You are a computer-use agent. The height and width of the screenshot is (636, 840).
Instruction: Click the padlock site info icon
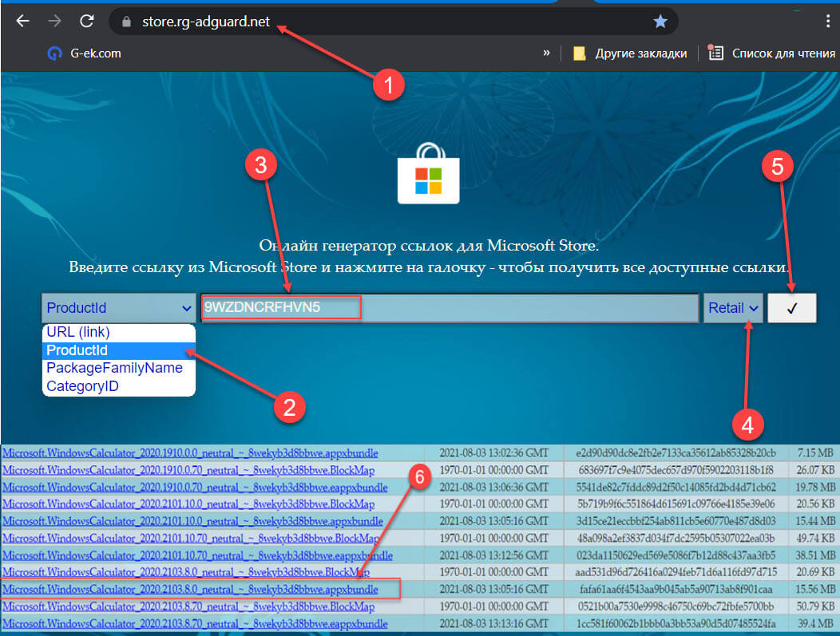point(125,22)
